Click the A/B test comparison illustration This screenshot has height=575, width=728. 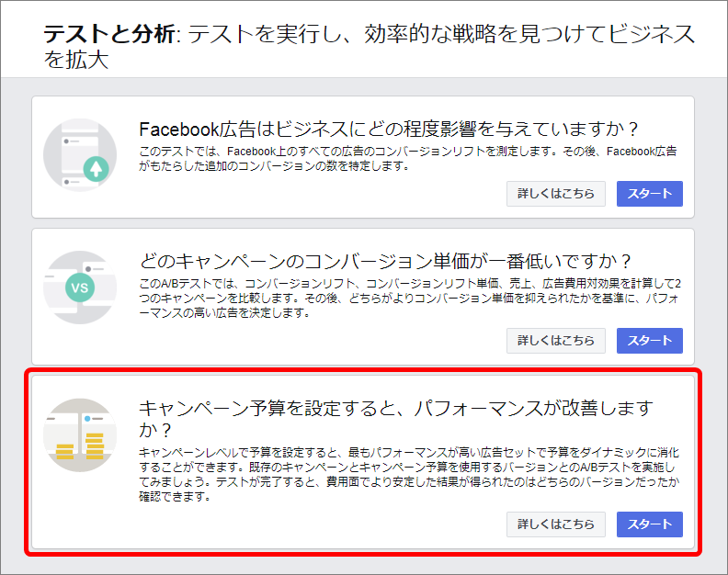(x=80, y=287)
